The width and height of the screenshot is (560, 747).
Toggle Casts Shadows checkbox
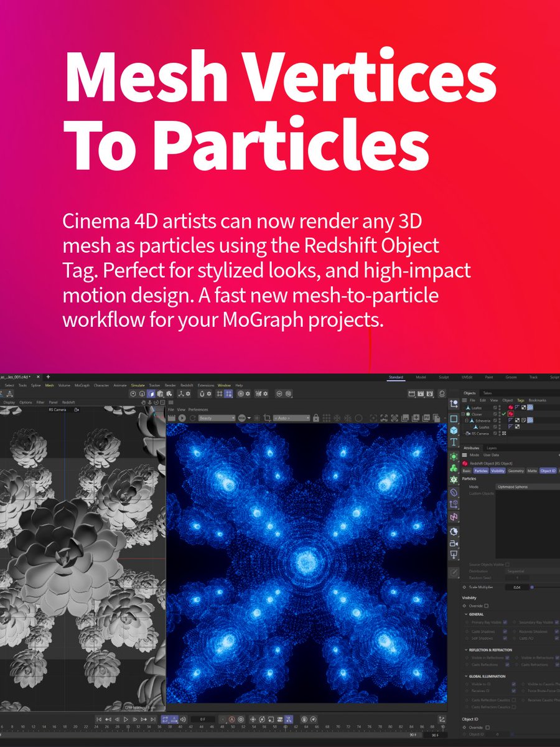pos(505,631)
